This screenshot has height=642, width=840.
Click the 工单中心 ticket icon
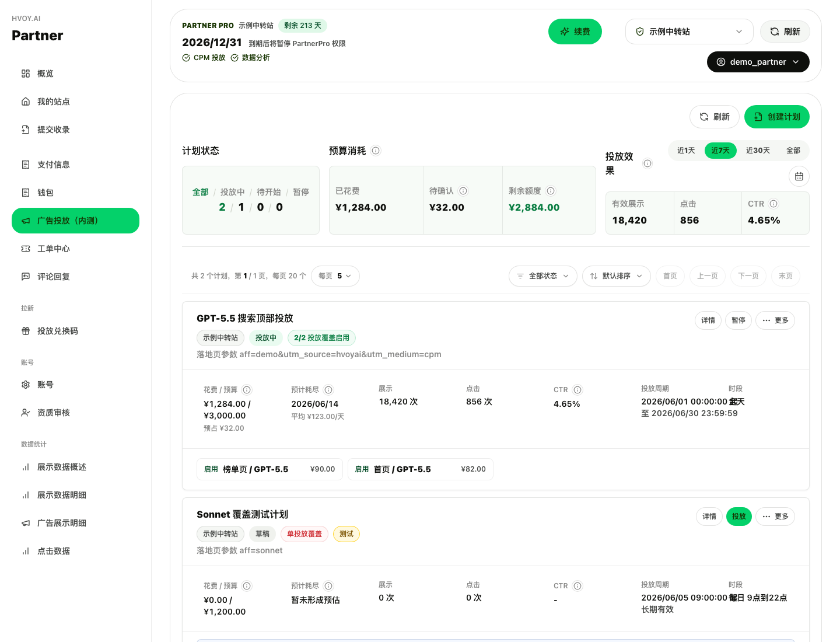click(x=26, y=249)
